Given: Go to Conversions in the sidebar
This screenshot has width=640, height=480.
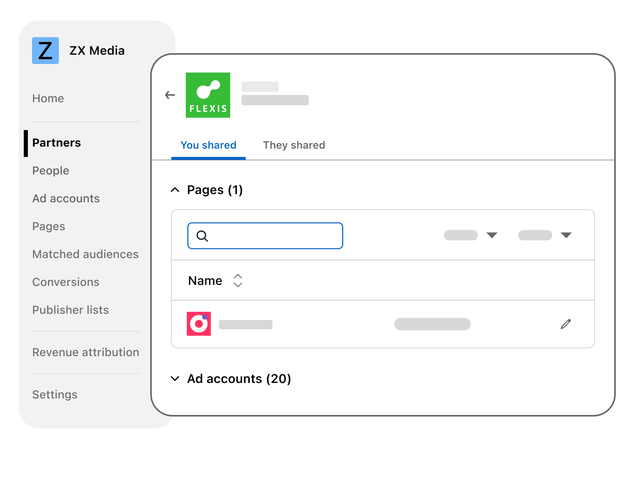Looking at the screenshot, I should 66,282.
